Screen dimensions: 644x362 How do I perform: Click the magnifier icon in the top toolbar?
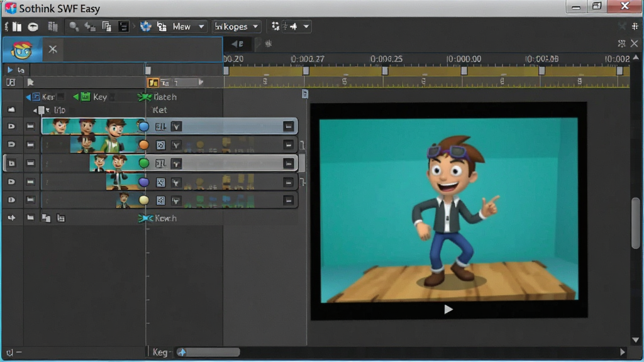[74, 26]
